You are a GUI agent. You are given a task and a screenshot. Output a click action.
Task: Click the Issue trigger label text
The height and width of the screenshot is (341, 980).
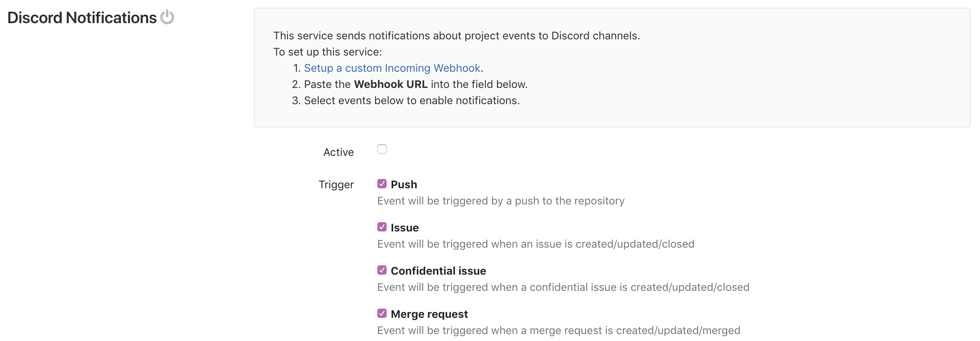click(405, 228)
